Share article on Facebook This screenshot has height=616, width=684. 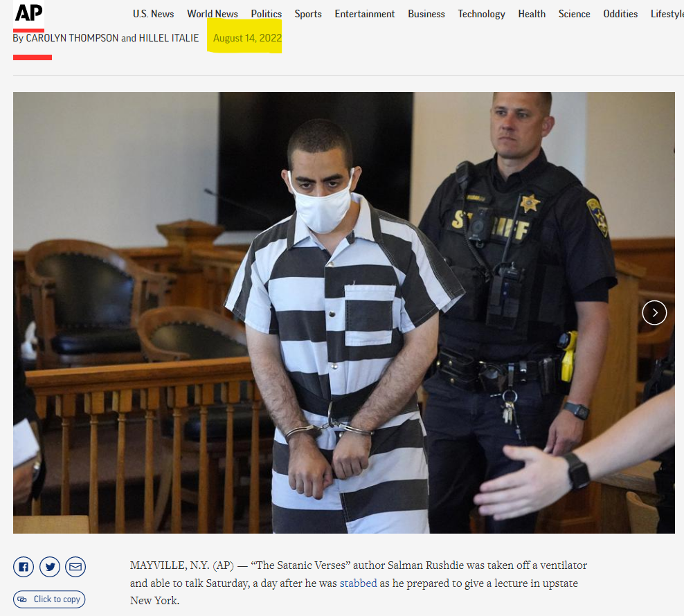(24, 568)
